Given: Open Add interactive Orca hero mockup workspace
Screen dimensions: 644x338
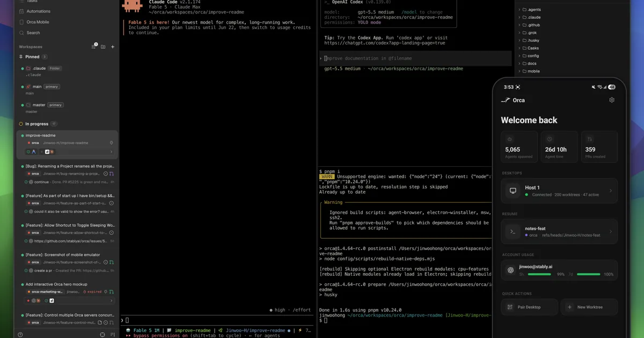Looking at the screenshot, I should 67,292.
